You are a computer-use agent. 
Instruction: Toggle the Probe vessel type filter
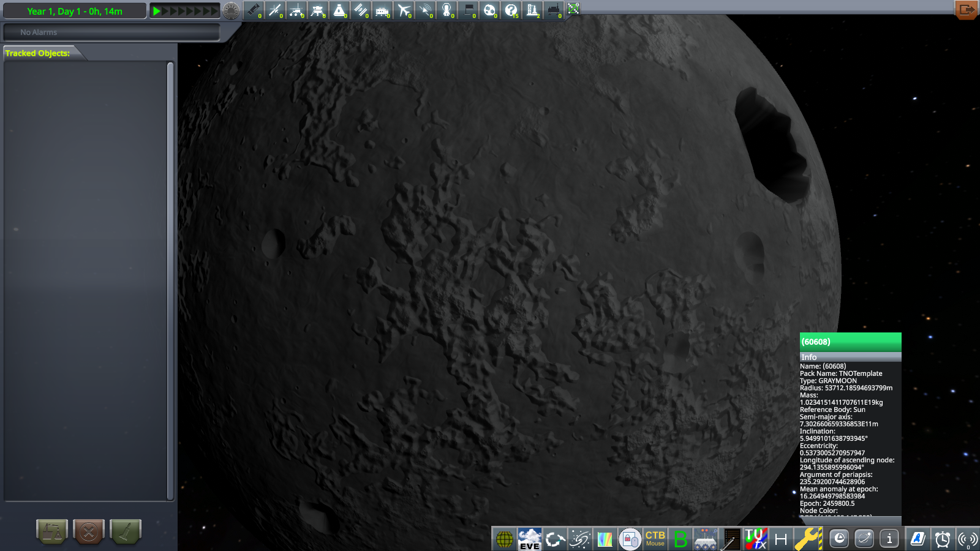pyautogui.click(x=275, y=10)
